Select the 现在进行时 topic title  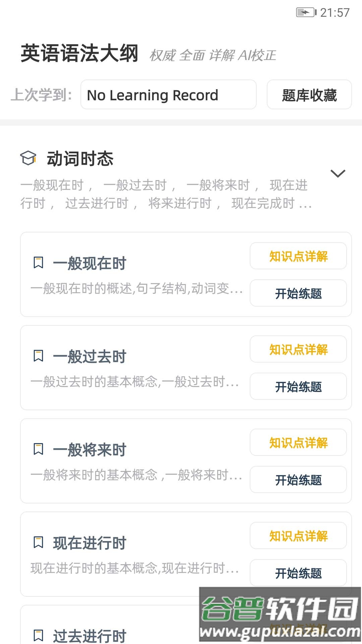coord(89,543)
